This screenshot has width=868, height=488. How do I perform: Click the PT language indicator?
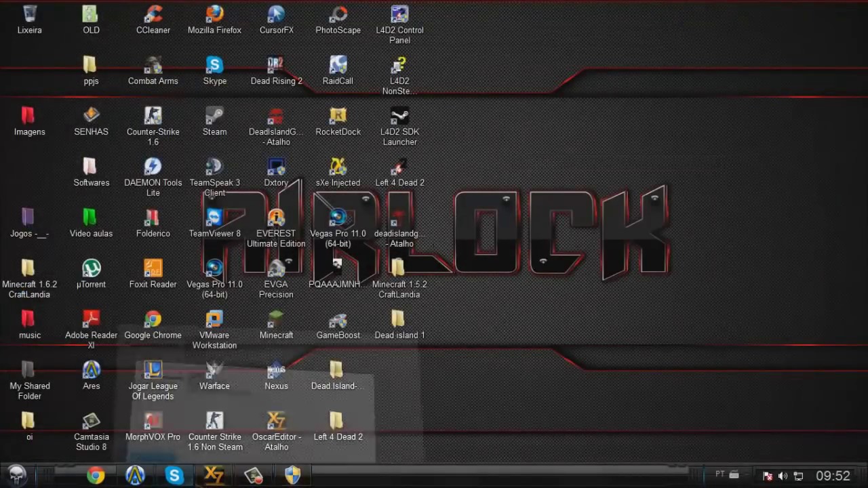pos(719,474)
